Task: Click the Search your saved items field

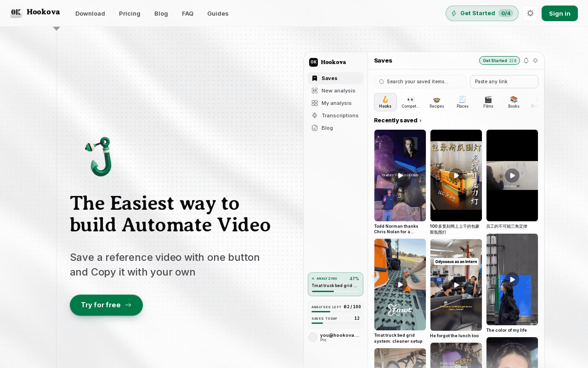Action: coord(420,81)
